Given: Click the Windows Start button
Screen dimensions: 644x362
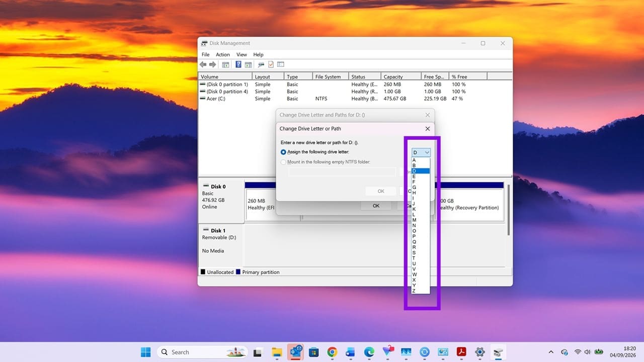Looking at the screenshot, I should (x=145, y=352).
